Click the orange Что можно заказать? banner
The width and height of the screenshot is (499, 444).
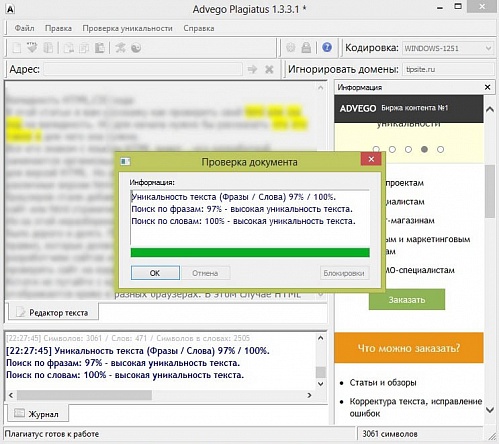409,348
